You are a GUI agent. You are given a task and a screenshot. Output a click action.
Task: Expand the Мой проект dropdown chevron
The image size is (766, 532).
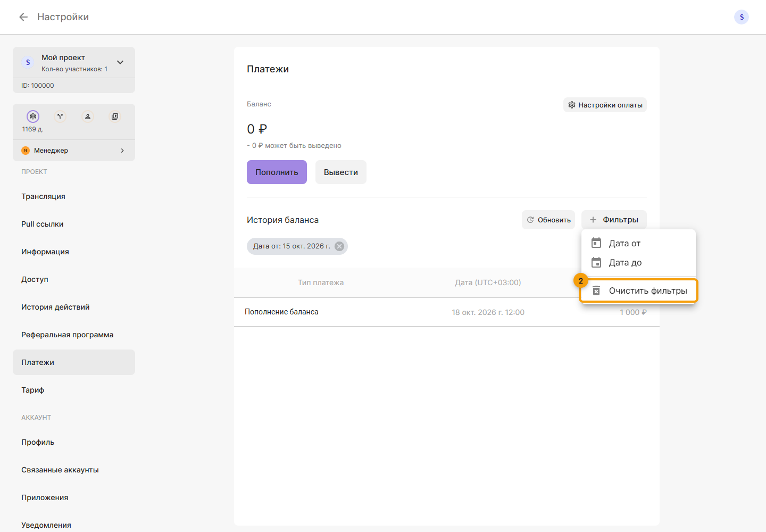pos(120,62)
